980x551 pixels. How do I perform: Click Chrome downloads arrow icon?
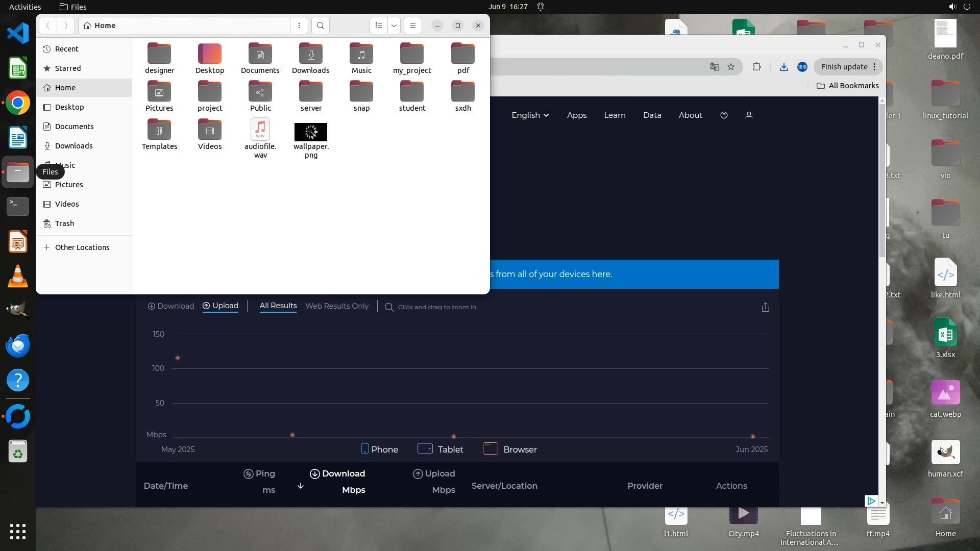[x=783, y=67]
